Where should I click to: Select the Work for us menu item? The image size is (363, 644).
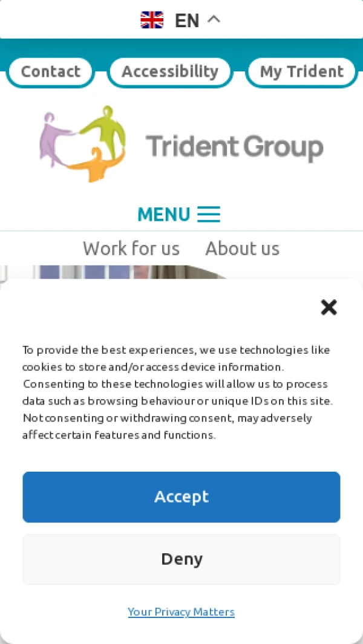[x=131, y=248]
